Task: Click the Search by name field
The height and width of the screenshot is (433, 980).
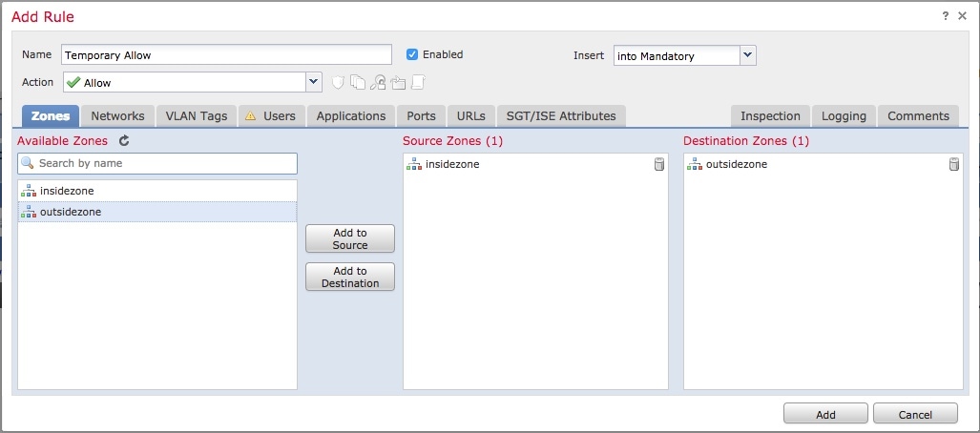Action: click(157, 163)
